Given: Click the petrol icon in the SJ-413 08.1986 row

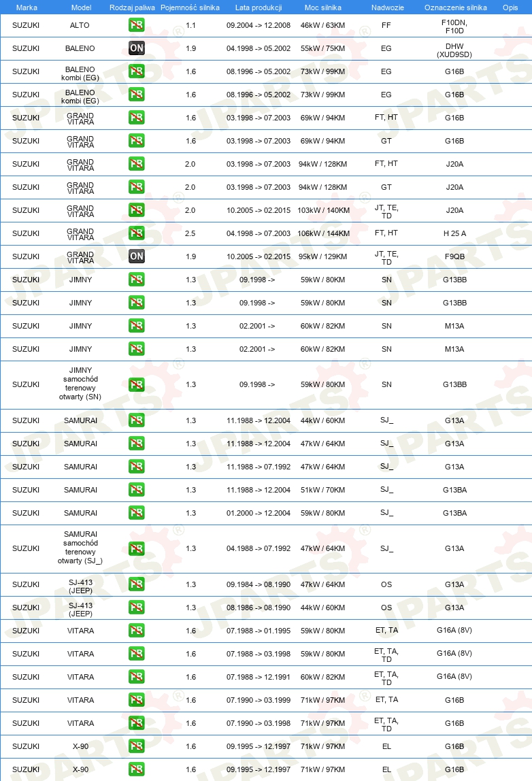Looking at the screenshot, I should [x=137, y=608].
